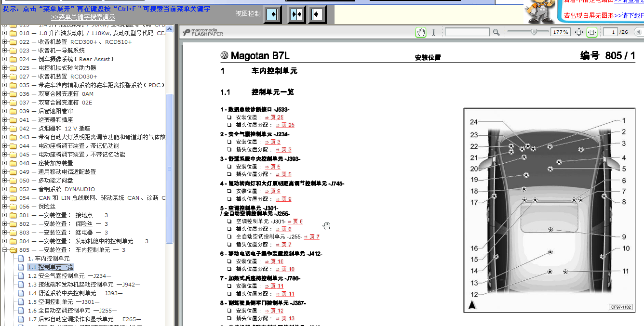Viewport: 644px width, 326px height.
Task: Expand the 048 座椅加热装置 node
Action: pyautogui.click(x=5, y=163)
